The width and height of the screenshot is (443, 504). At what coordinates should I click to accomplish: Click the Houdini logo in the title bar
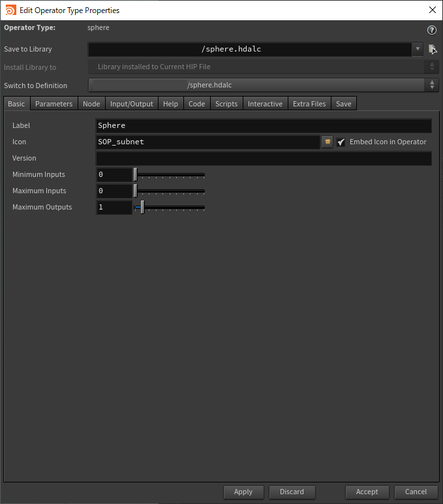click(10, 10)
